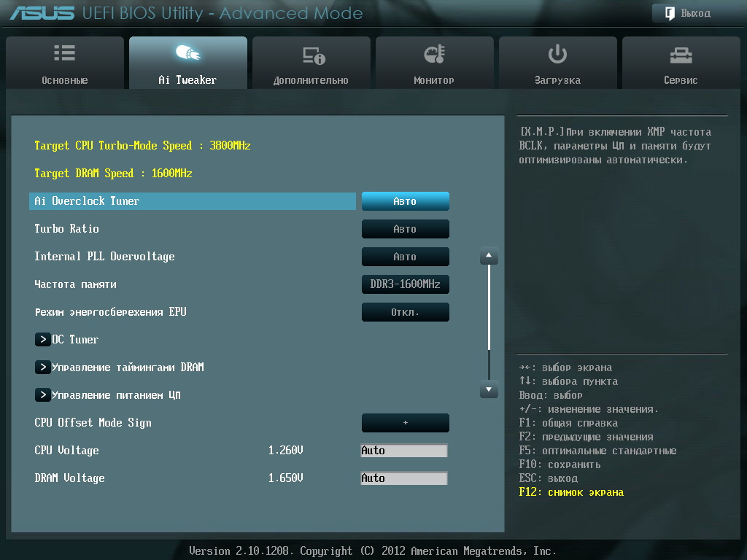This screenshot has width=747, height=560.
Task: Click the Ai Tweaker rocket icon
Action: point(187,52)
